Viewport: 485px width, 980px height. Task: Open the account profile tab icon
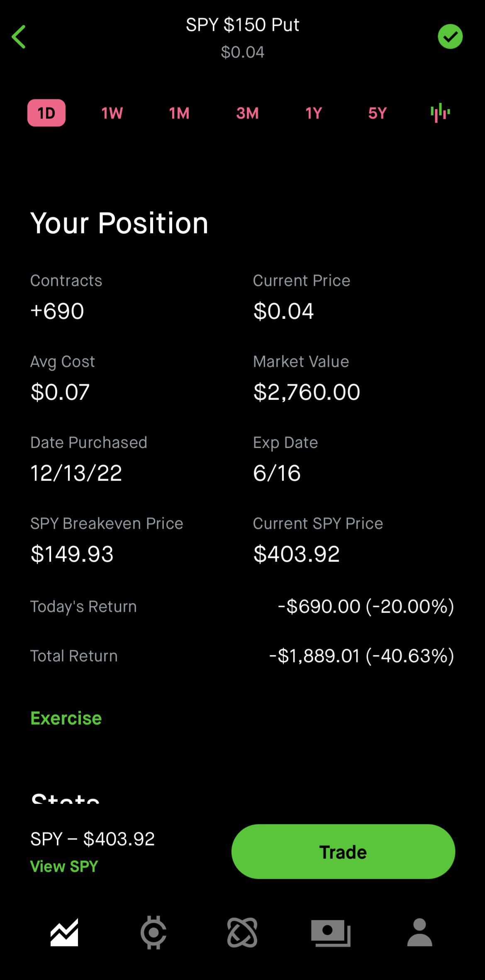coord(419,932)
